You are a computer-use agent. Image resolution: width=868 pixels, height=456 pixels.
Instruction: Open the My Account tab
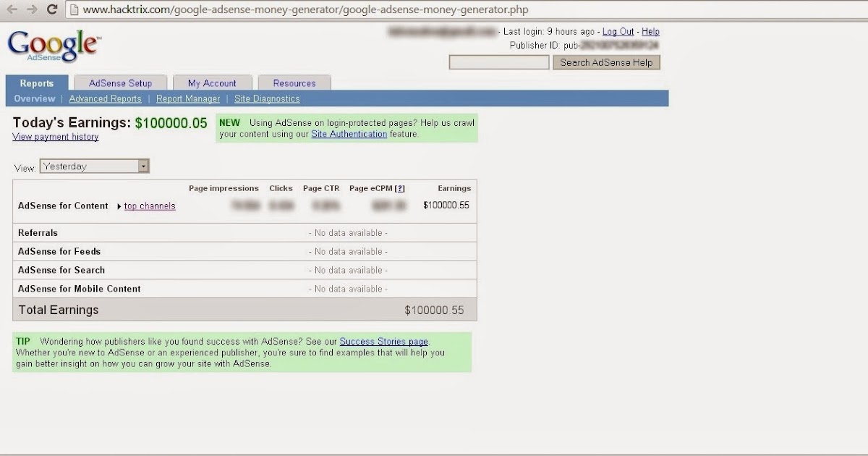pyautogui.click(x=212, y=83)
